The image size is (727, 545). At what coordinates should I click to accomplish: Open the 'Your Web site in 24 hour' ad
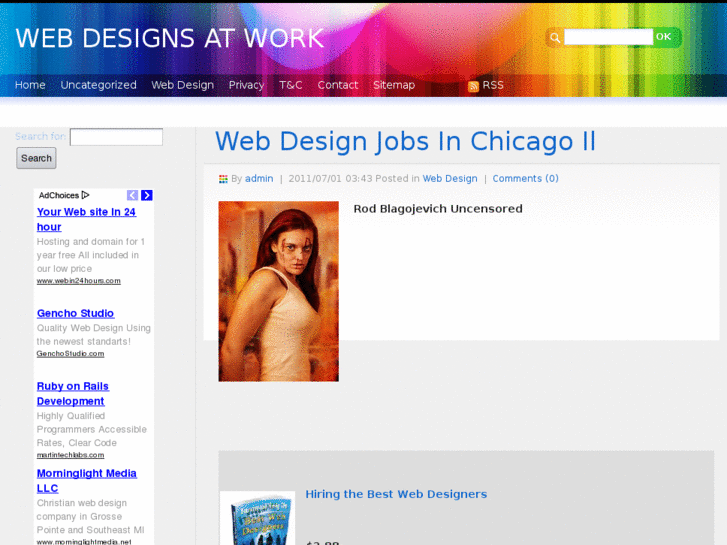pyautogui.click(x=86, y=219)
